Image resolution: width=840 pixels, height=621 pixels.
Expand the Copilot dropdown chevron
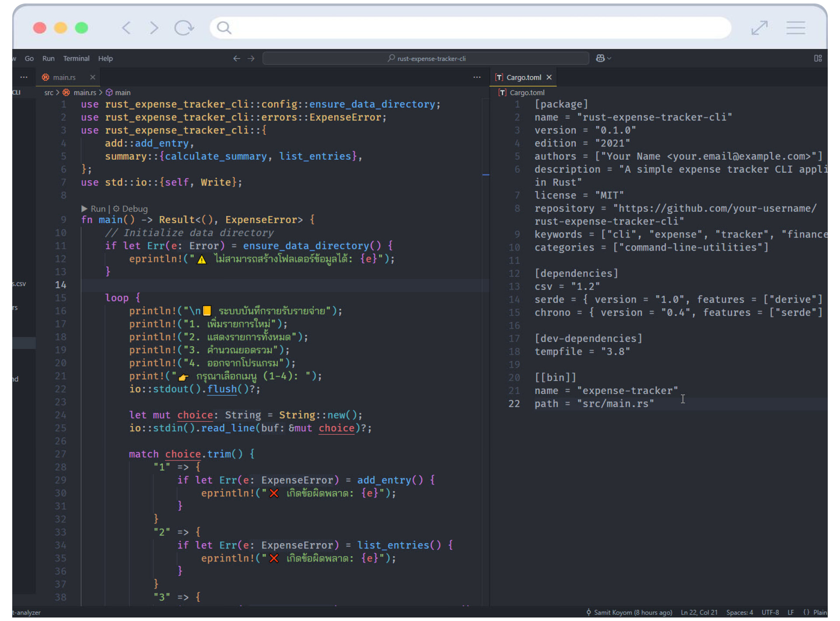pyautogui.click(x=609, y=58)
